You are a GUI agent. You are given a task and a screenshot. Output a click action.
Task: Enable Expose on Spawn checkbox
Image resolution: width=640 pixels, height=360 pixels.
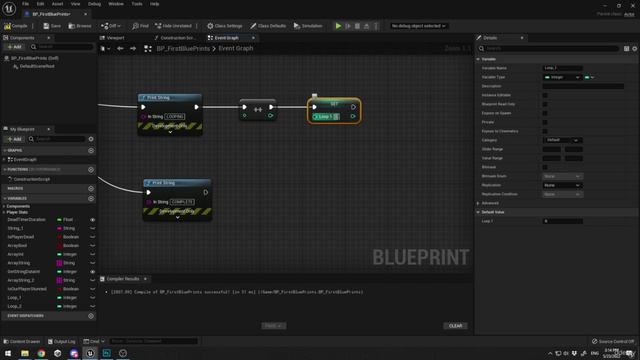coord(545,113)
